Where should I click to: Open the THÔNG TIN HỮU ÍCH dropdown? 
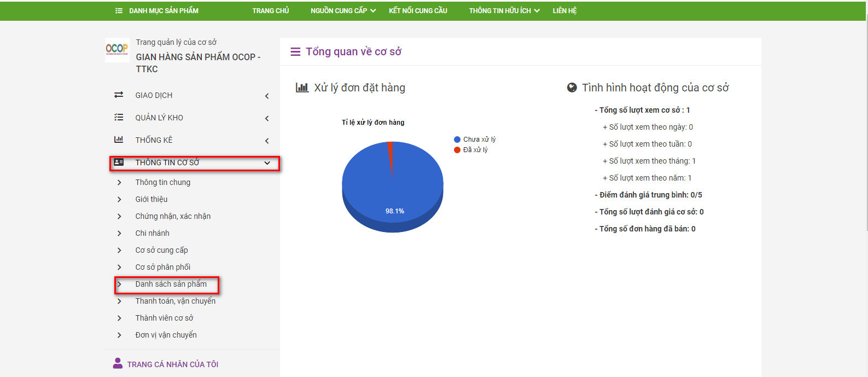pyautogui.click(x=504, y=10)
